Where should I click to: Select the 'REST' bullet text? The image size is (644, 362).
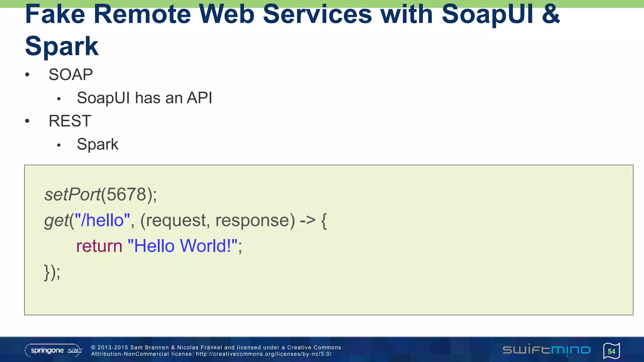tap(70, 121)
